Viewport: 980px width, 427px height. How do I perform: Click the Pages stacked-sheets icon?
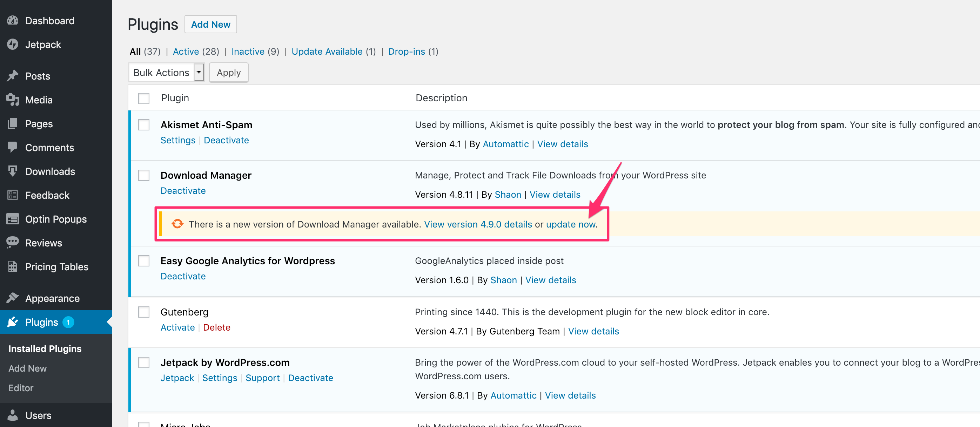[x=13, y=123]
